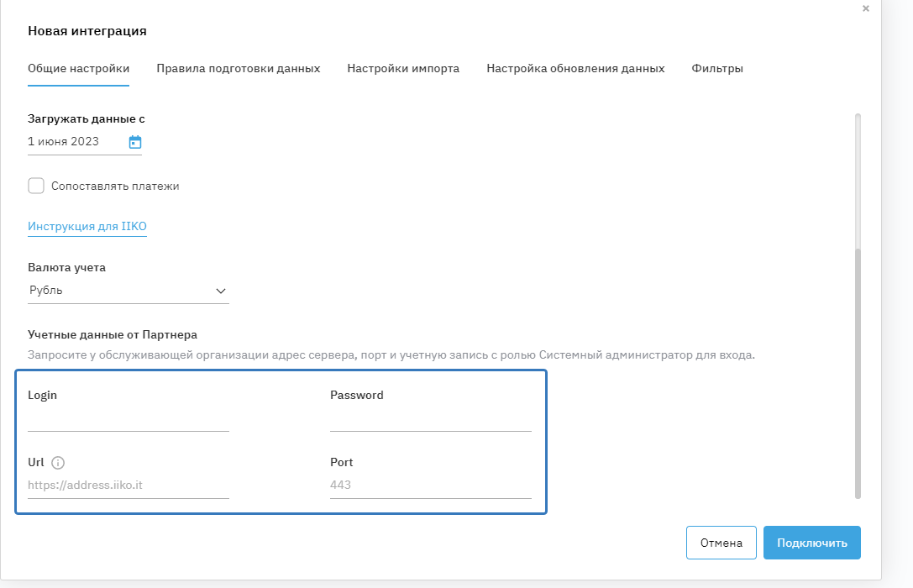Close the dialog with the X icon
This screenshot has width=913, height=588.
[866, 8]
